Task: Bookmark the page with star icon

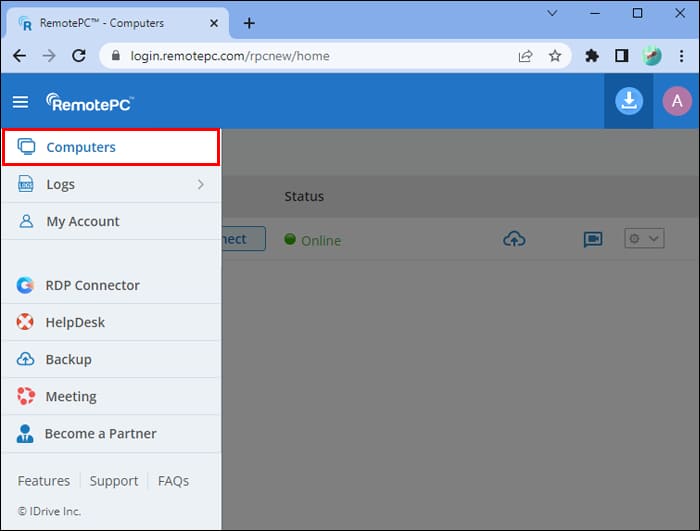Action: click(x=555, y=56)
